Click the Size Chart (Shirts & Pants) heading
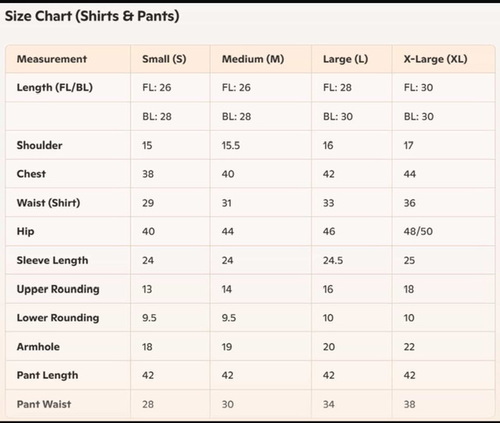This screenshot has width=500, height=423. point(92,16)
